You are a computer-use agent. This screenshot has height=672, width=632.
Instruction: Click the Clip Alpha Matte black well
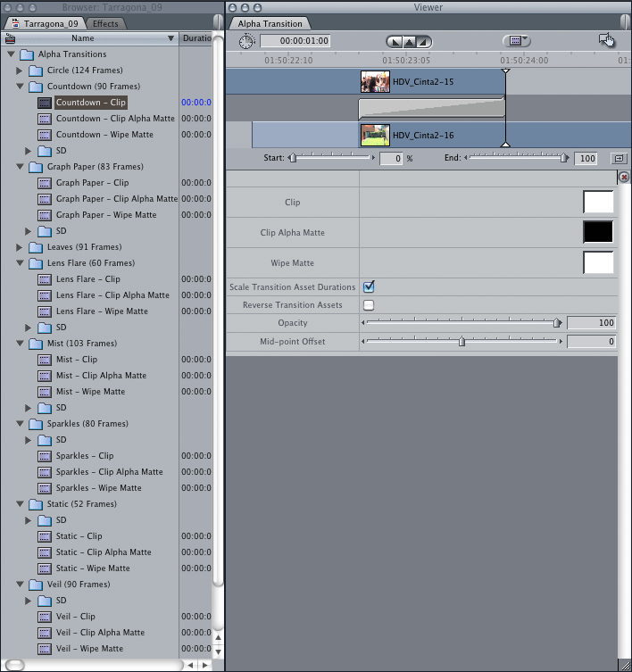pos(598,232)
